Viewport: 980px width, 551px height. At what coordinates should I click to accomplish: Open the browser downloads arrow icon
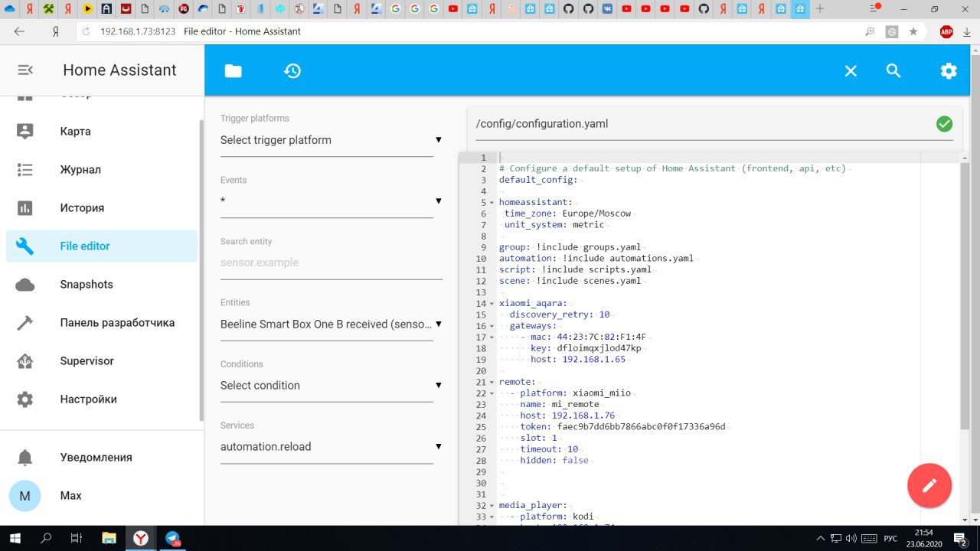(x=969, y=31)
